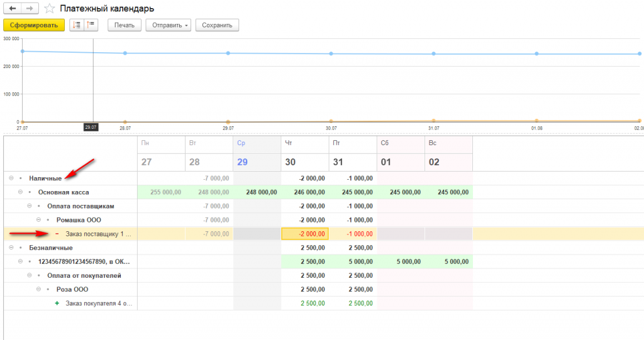Image resolution: width=644 pixels, height=340 pixels.
Task: Click the 246 000,00 balance cell
Action: coord(305,192)
